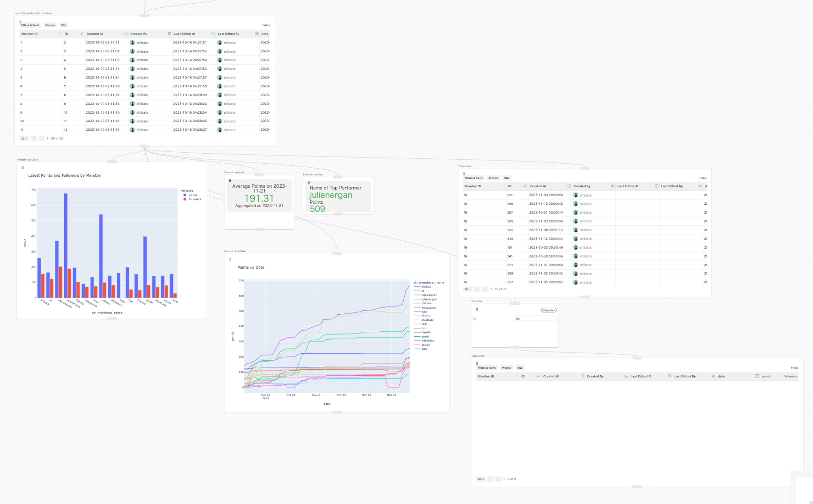Click Filters & Sorts in the bottom table view
The height and width of the screenshot is (504, 813).
487,368
